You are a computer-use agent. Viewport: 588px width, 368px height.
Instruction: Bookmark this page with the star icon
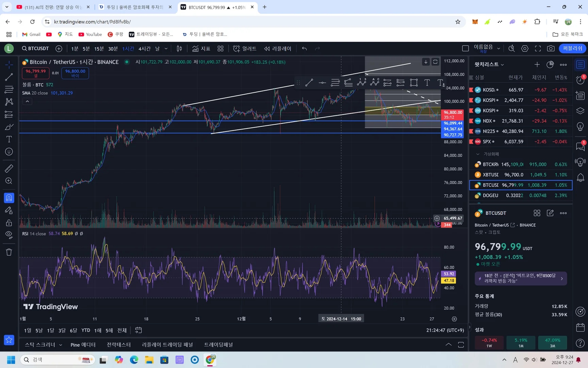pos(458,22)
